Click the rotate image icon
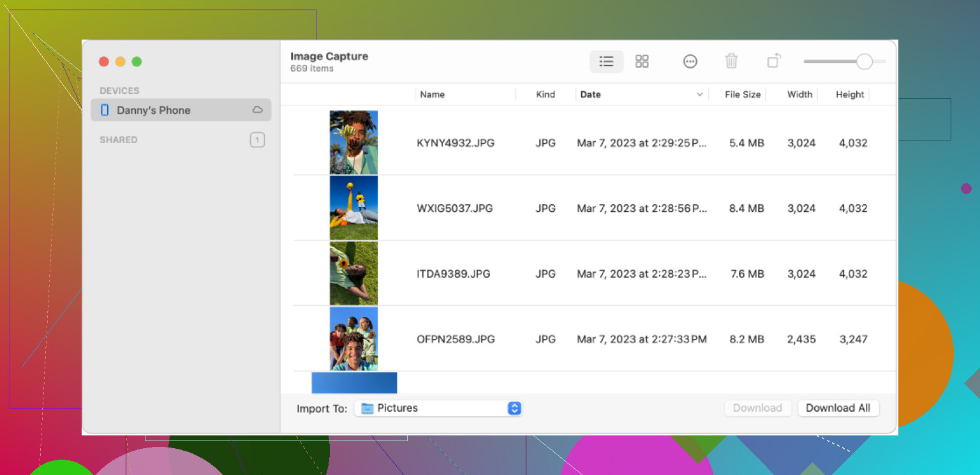Screen dimensions: 980x475 [773, 61]
